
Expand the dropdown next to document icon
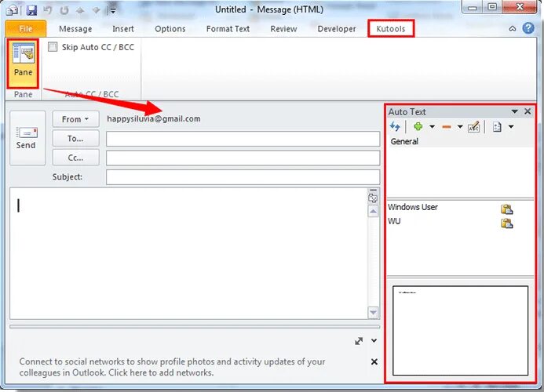coord(511,127)
